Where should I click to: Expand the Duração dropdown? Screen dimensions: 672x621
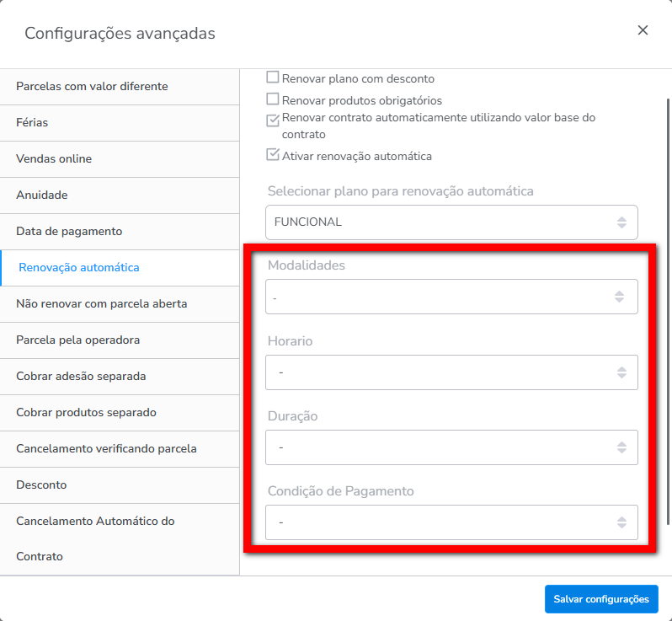click(451, 447)
